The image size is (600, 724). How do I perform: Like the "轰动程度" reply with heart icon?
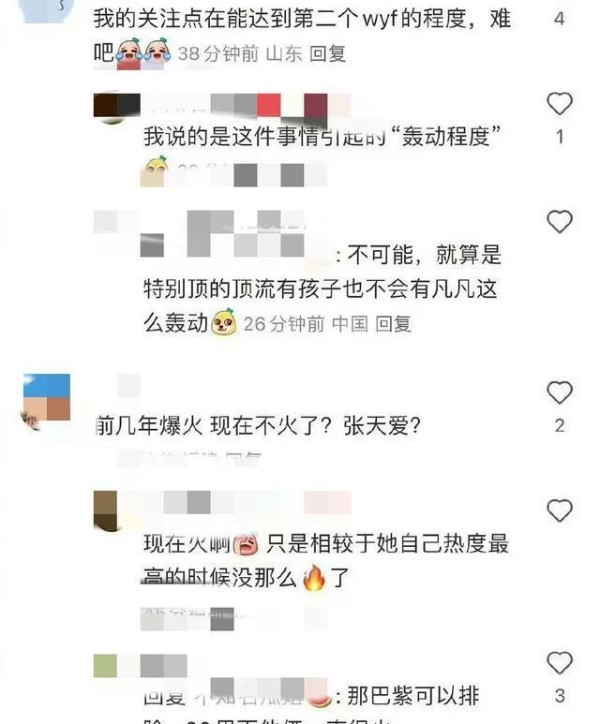click(559, 103)
